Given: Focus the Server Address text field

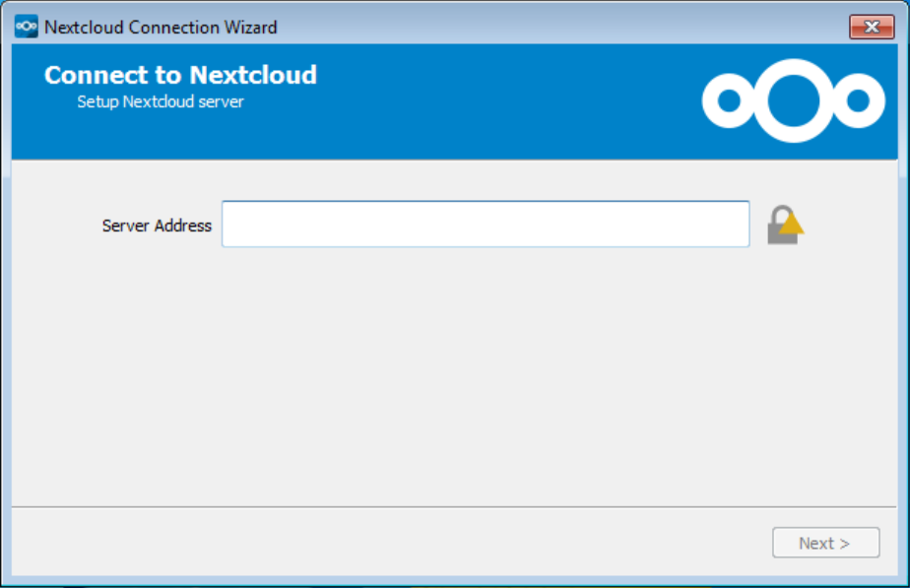Looking at the screenshot, I should (485, 225).
